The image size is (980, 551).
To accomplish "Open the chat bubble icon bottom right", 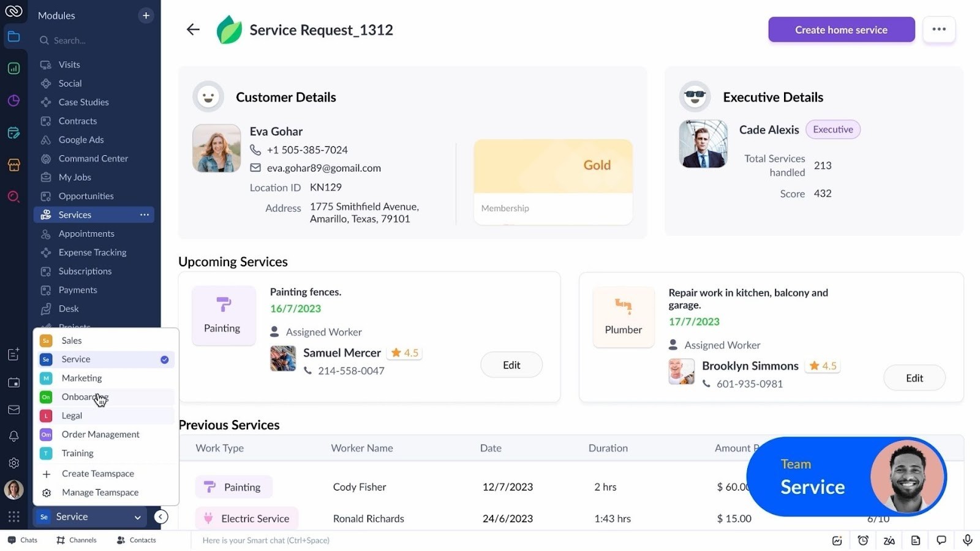I will tap(941, 540).
